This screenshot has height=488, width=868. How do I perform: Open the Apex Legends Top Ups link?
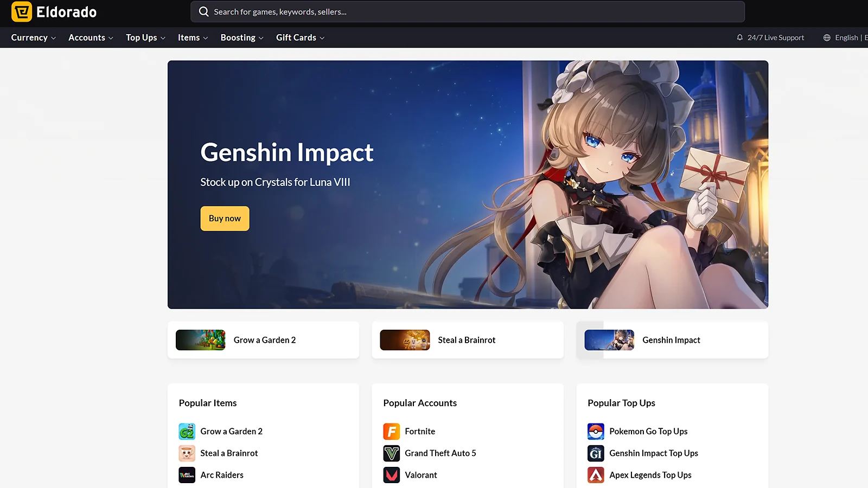pos(650,475)
